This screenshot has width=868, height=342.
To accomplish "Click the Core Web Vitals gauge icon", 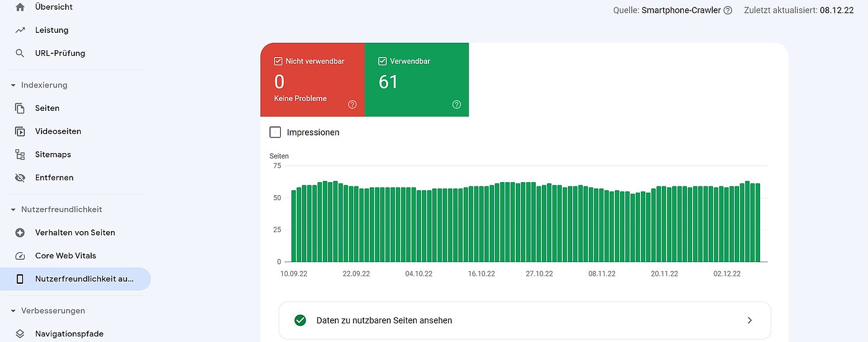I will tap(20, 256).
